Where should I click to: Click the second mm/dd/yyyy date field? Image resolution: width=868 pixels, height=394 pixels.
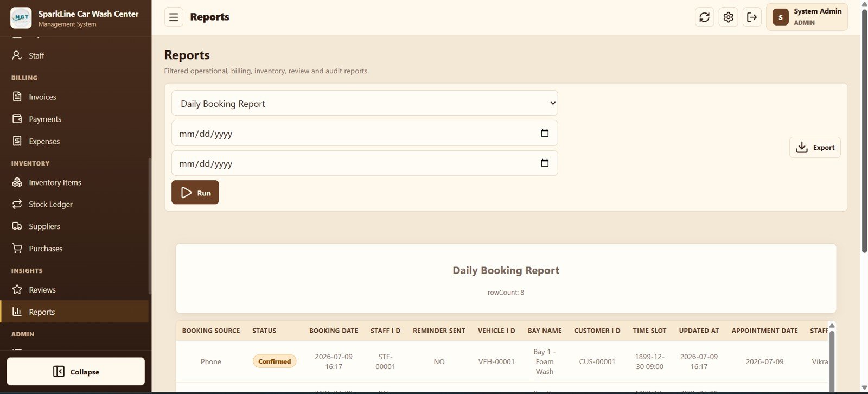[365, 163]
